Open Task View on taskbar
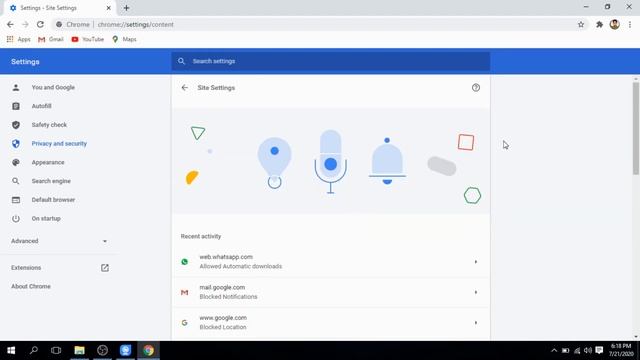 coord(56,350)
